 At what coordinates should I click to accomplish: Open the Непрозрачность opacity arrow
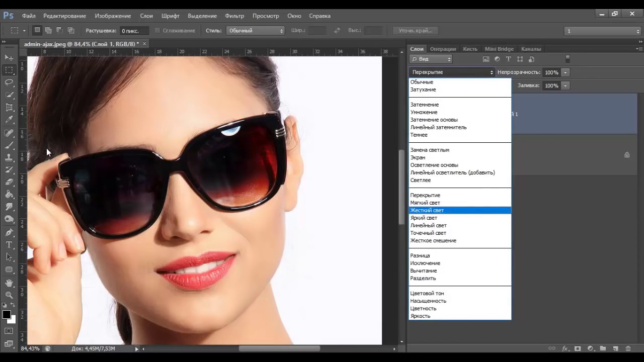(x=566, y=72)
